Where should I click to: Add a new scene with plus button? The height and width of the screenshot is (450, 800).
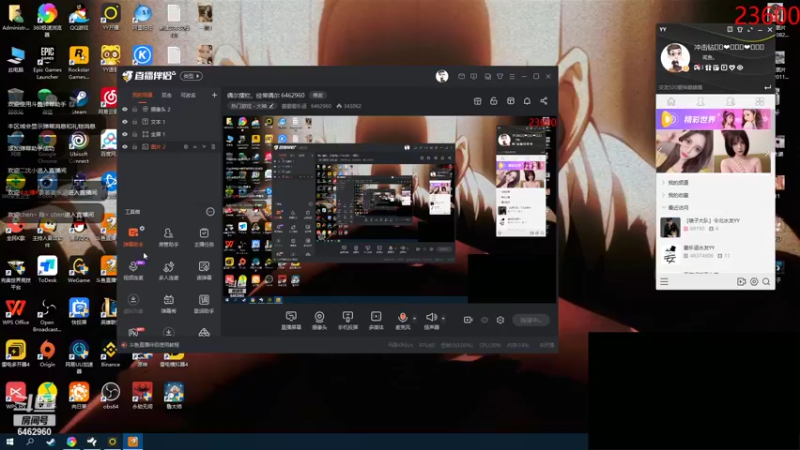tap(214, 95)
